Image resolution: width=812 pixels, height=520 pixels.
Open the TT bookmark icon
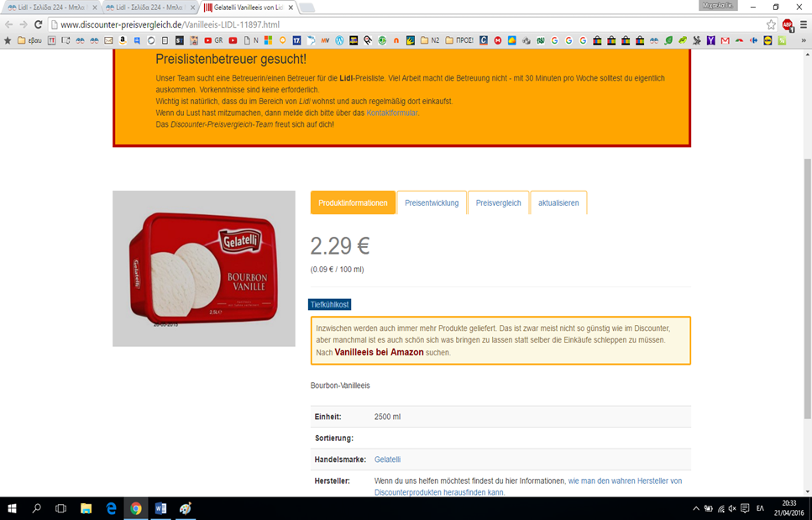pos(52,40)
